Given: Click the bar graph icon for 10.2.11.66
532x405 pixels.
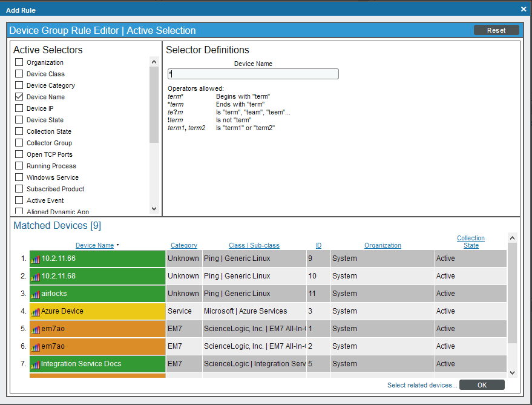Looking at the screenshot, I should point(35,259).
